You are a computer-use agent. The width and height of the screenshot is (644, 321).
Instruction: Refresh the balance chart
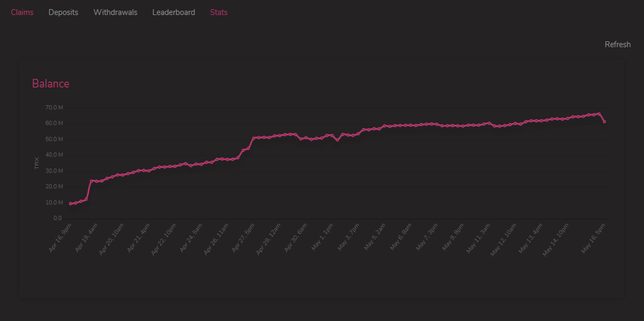[x=618, y=45]
